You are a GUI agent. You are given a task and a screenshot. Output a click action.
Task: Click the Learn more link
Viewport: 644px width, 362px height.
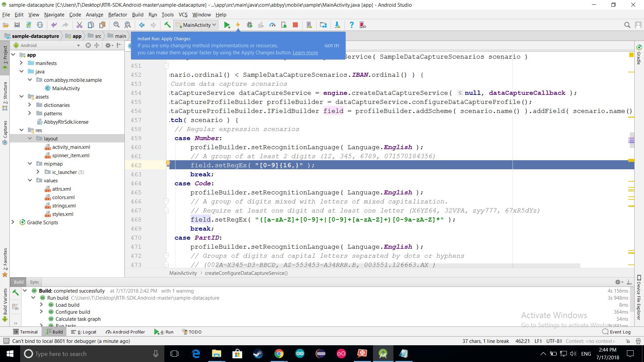(x=305, y=53)
